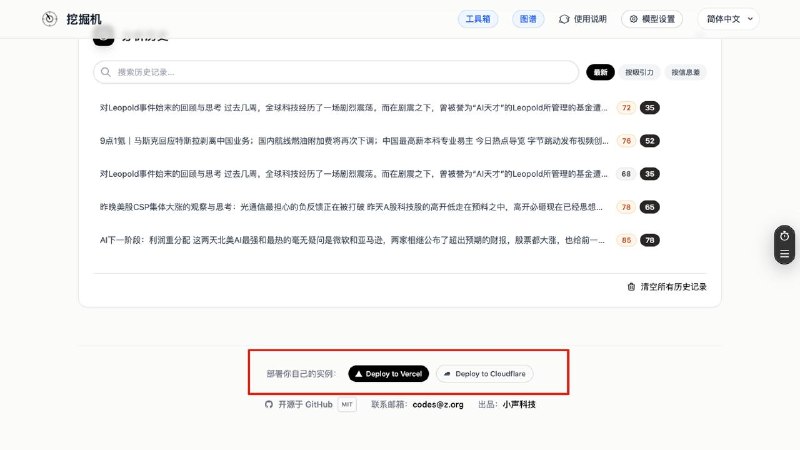Screen dimensions: 800x450
Task: Expand the 简体中文 language dropdown
Action: pos(729,19)
